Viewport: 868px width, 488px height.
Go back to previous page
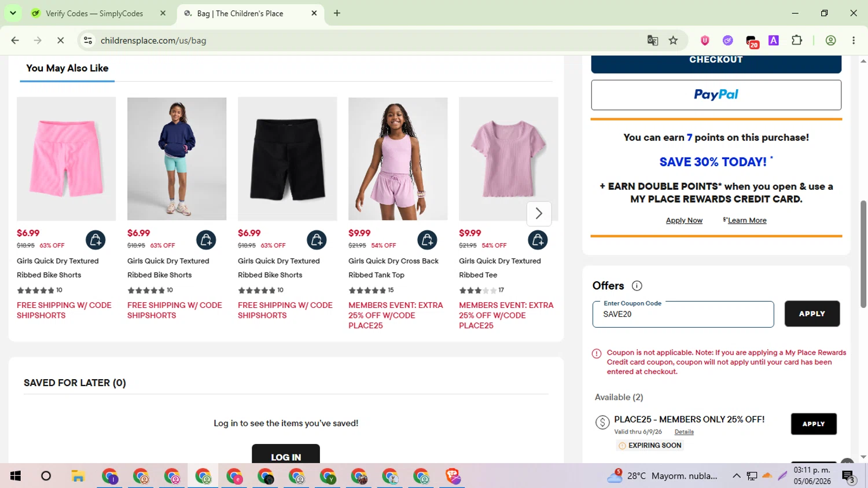point(15,41)
